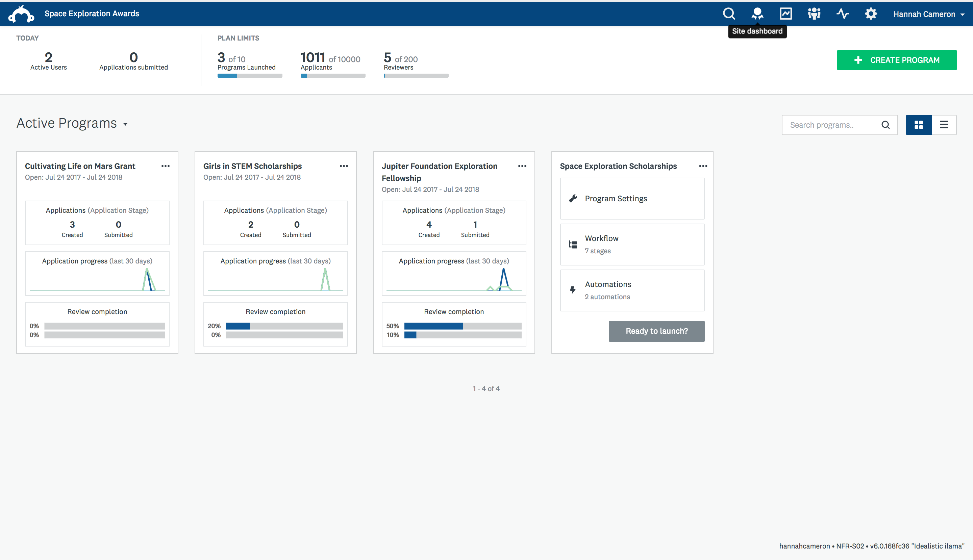Open the search icon in the top navigation
The height and width of the screenshot is (560, 973).
(728, 14)
